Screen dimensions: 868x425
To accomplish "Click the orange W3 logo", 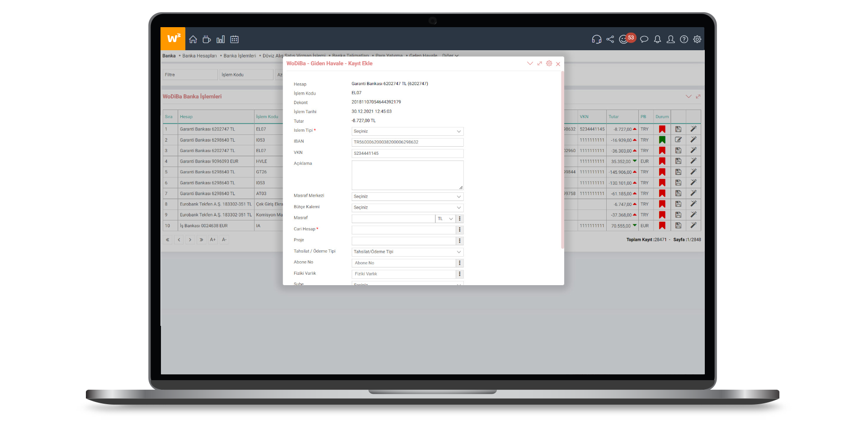I will coord(173,39).
